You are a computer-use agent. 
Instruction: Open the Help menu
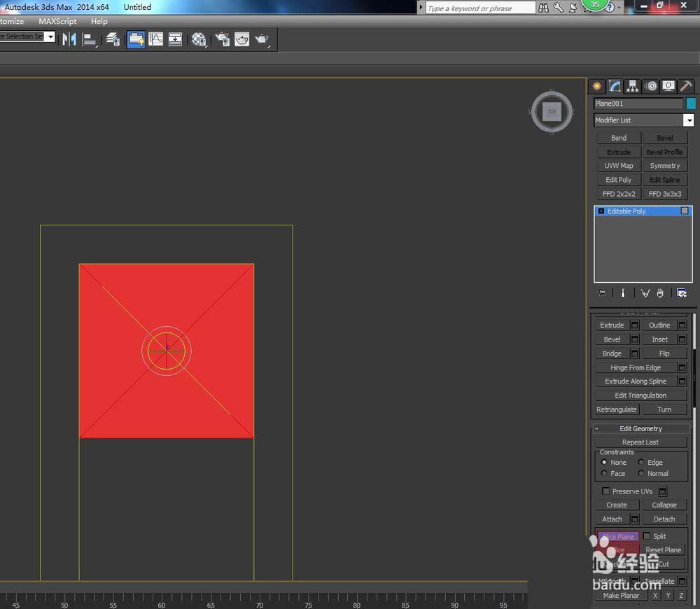(99, 21)
